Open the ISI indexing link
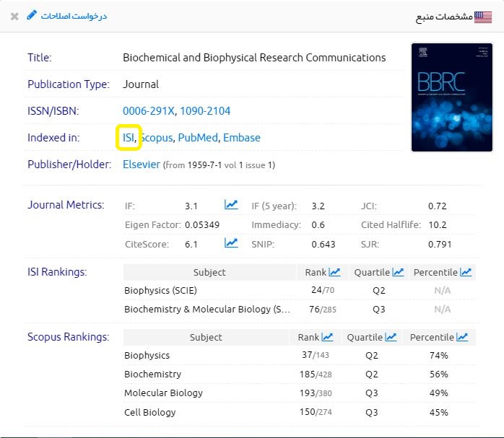 129,137
